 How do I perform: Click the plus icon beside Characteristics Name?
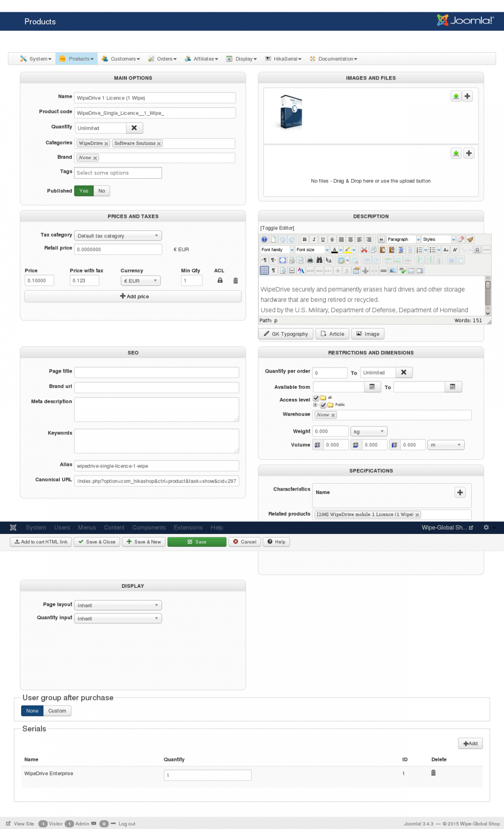pyautogui.click(x=460, y=492)
